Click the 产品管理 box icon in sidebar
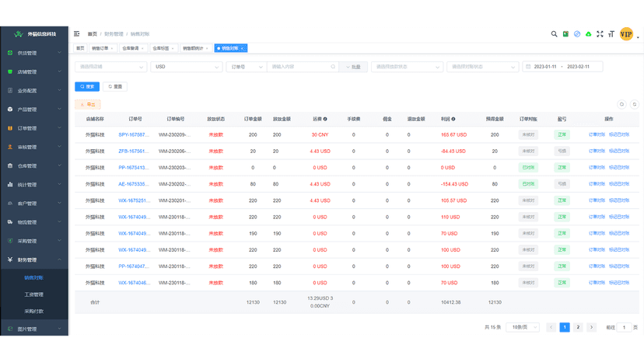644x362 pixels. point(10,110)
